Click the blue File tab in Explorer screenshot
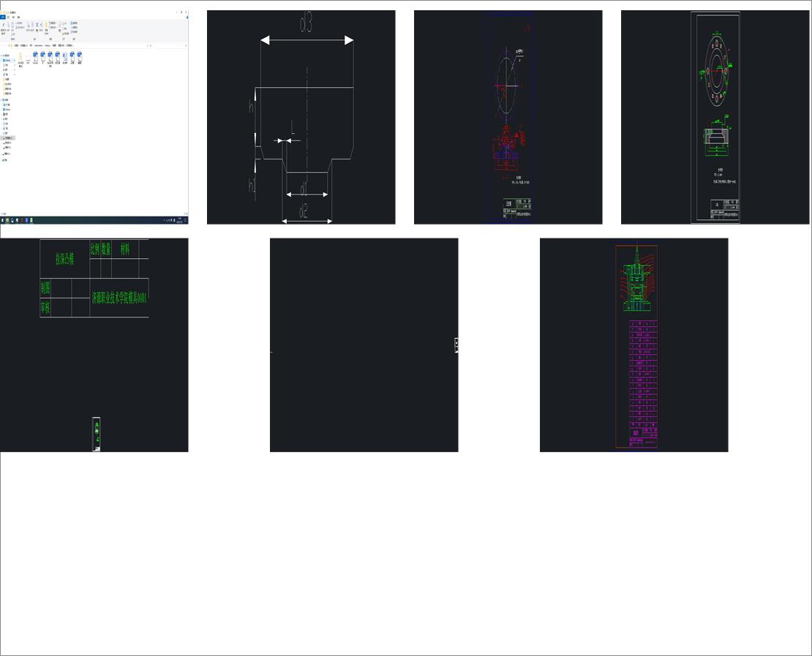The image size is (812, 656). [3, 17]
